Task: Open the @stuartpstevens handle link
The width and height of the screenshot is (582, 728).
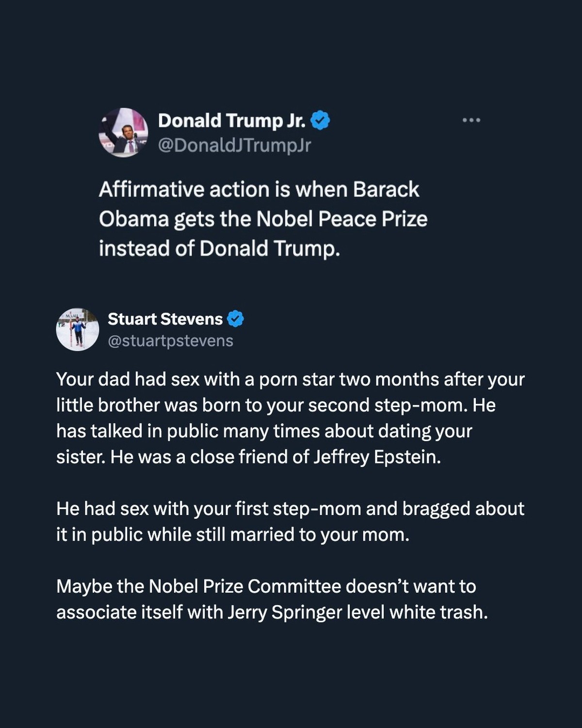Action: (x=170, y=341)
